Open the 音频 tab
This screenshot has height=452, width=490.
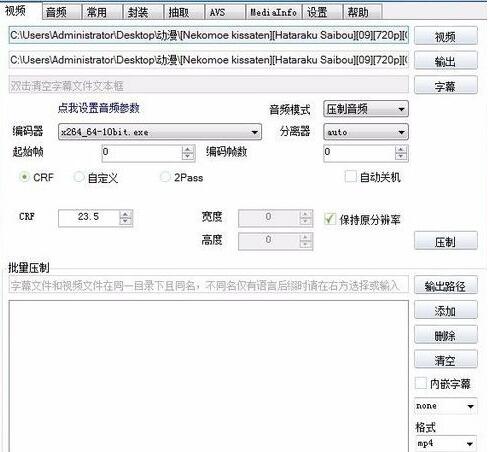61,12
